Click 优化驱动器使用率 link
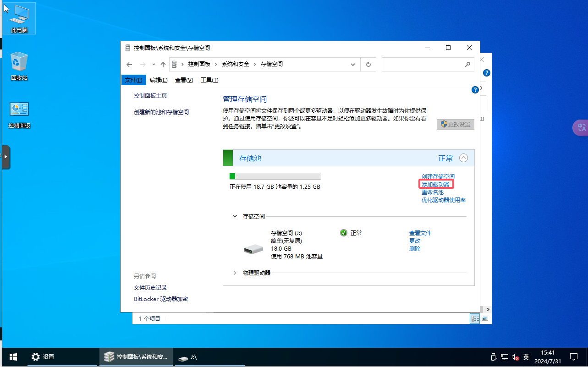This screenshot has width=588, height=367. point(444,200)
